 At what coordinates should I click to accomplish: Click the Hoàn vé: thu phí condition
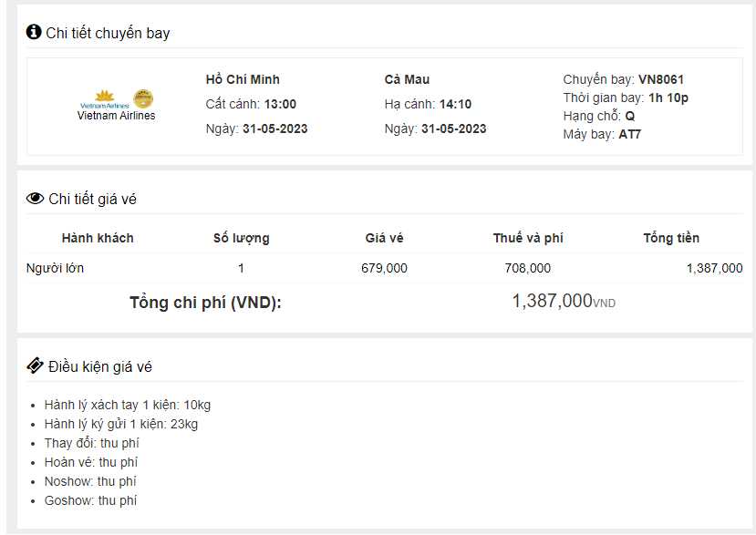click(x=91, y=462)
